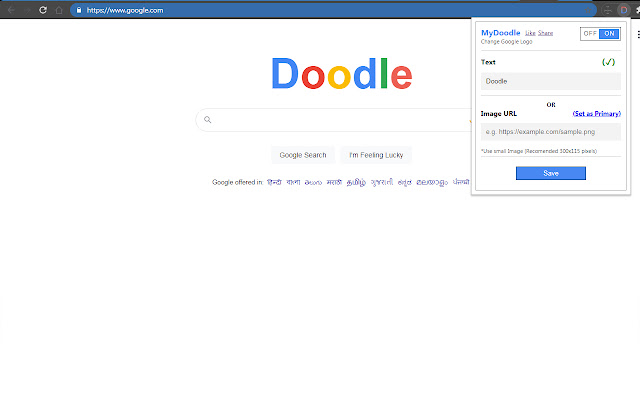
Task: Reload the Google page
Action: pyautogui.click(x=43, y=10)
